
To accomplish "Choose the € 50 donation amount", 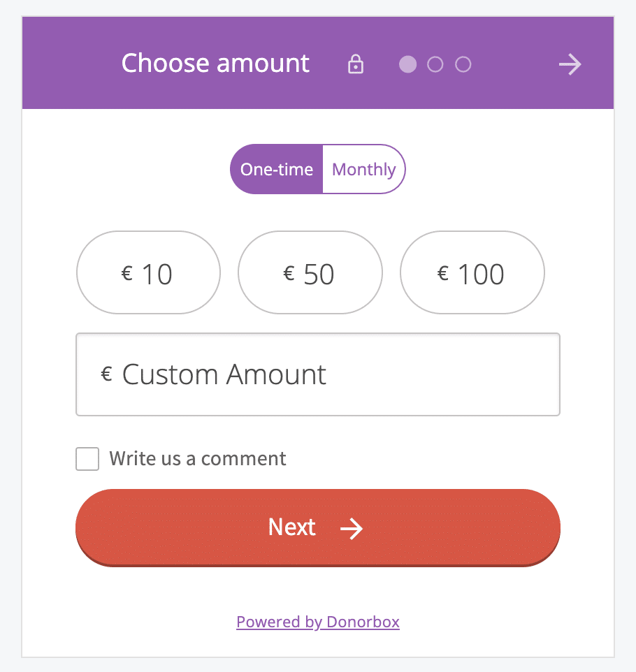I will click(x=310, y=272).
